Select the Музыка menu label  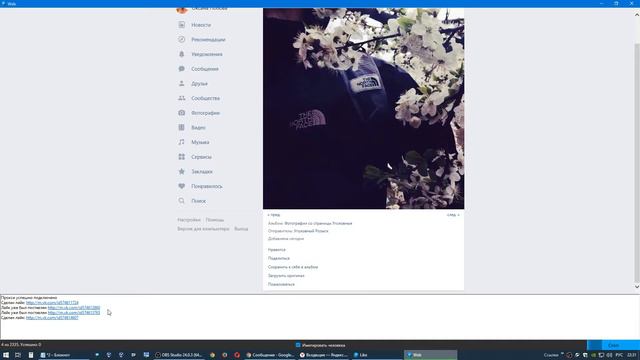[x=200, y=142]
